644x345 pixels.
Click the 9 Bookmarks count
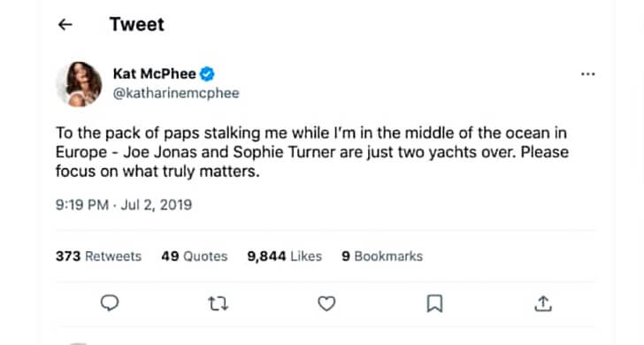tap(382, 257)
